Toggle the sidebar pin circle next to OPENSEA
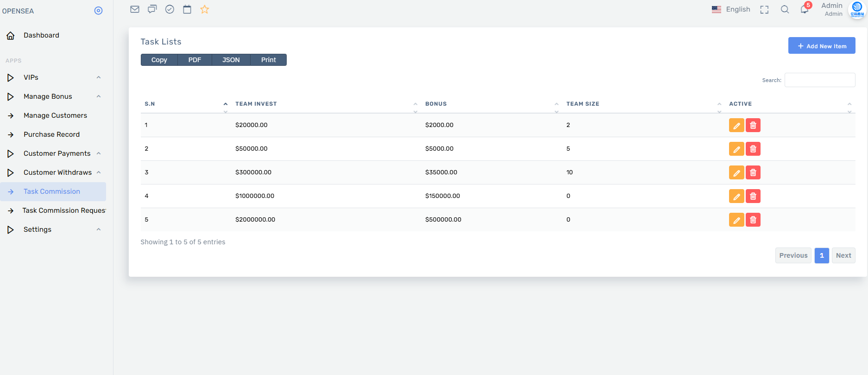The height and width of the screenshot is (375, 868). click(98, 11)
